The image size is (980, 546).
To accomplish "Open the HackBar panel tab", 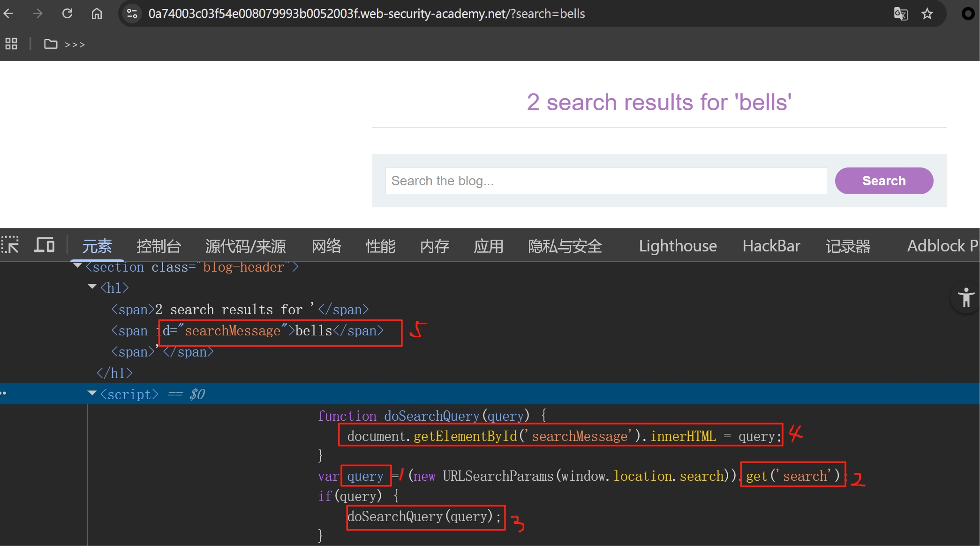I will click(771, 246).
